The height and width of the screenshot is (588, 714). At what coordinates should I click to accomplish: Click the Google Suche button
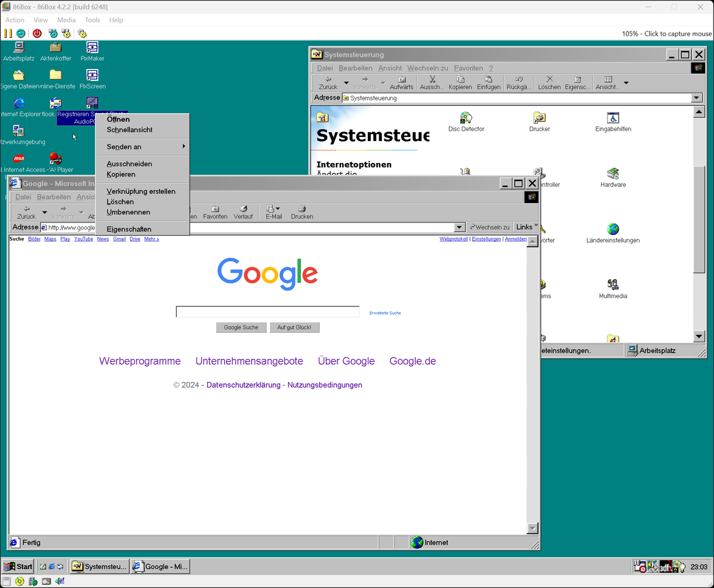pyautogui.click(x=241, y=327)
